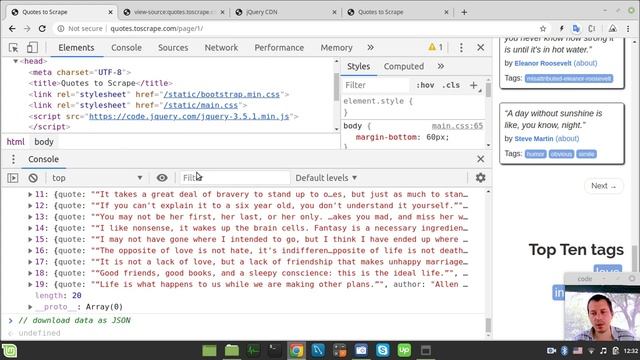Show more DevTools tabs chevron
This screenshot has width=640, height=360.
(370, 47)
